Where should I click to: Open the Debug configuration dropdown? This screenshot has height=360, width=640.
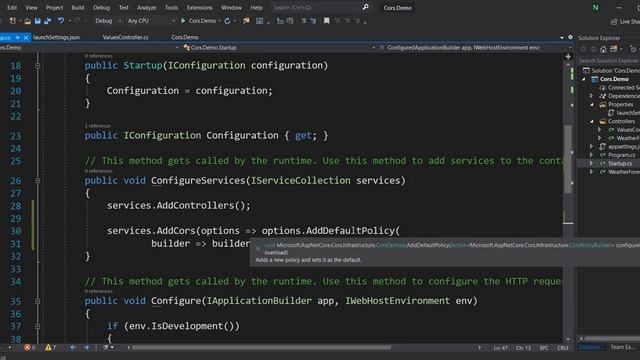(x=108, y=21)
